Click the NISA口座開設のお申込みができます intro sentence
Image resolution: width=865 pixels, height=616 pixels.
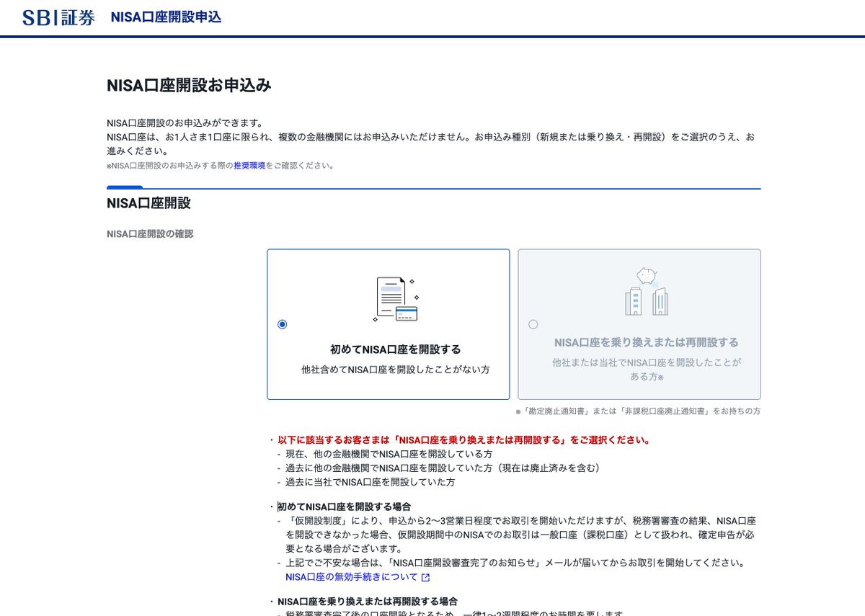coord(185,122)
